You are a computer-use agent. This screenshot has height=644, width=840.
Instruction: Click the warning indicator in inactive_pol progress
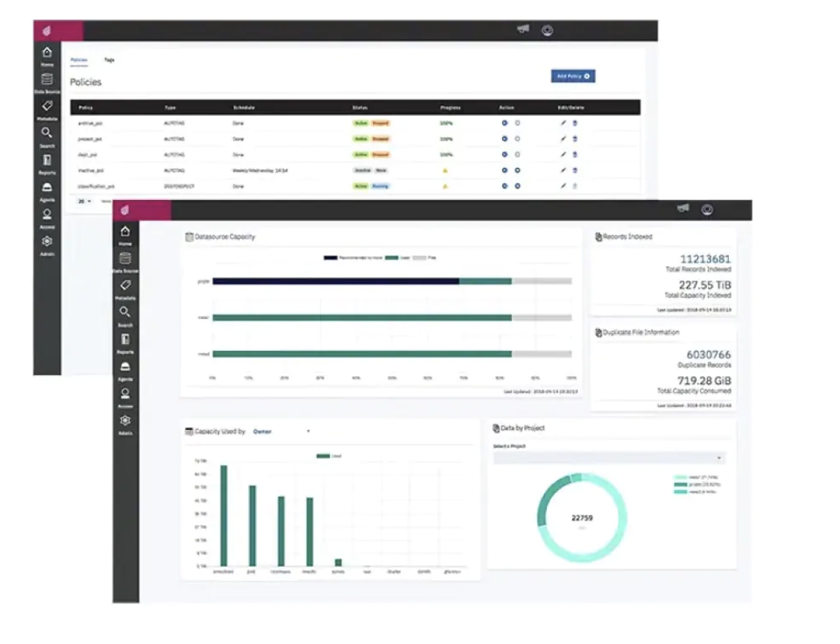pyautogui.click(x=445, y=170)
